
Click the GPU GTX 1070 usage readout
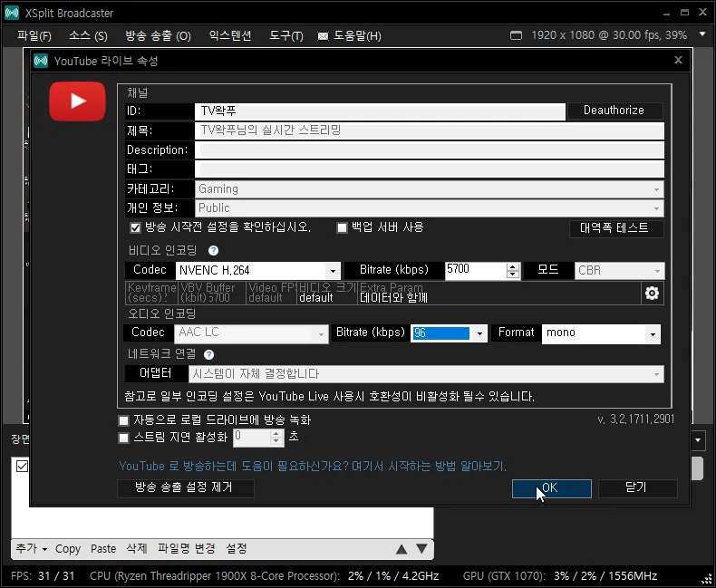[560, 575]
